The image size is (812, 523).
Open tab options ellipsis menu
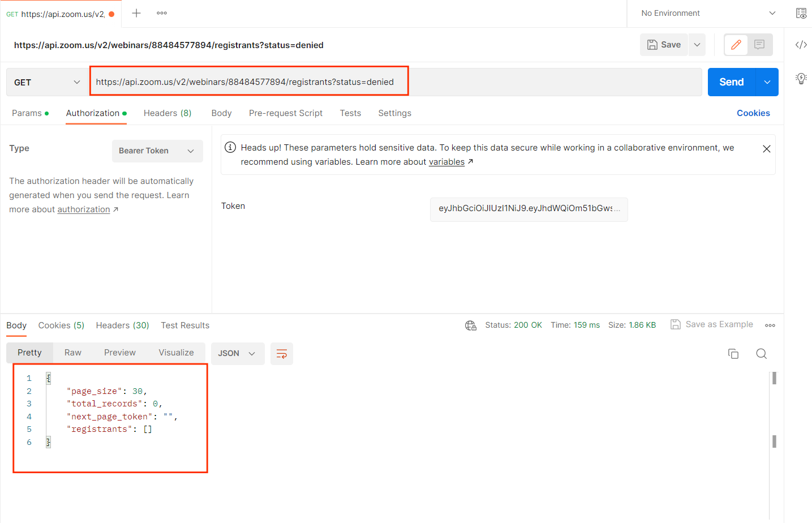(162, 13)
